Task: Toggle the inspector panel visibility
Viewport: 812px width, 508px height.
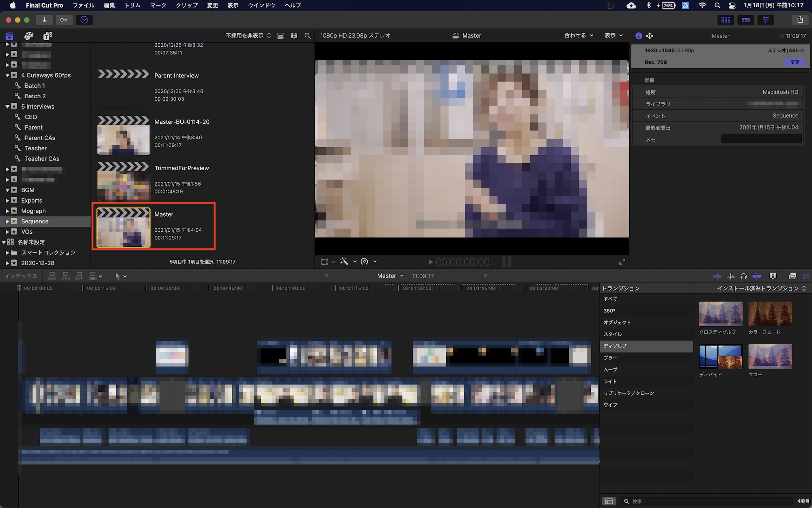Action: point(765,20)
